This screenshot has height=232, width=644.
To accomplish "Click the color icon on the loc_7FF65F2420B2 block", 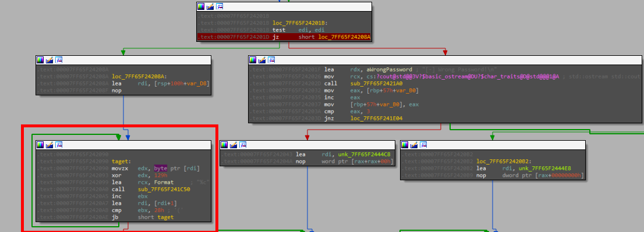I will 405,145.
